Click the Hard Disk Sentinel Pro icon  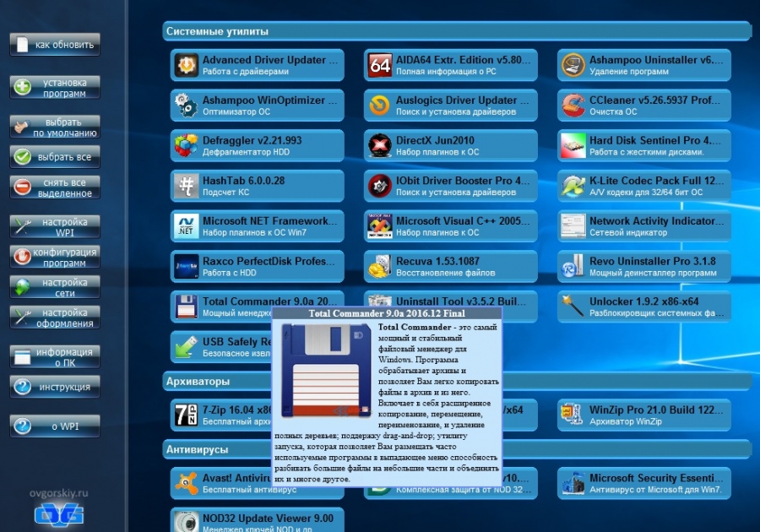click(573, 145)
